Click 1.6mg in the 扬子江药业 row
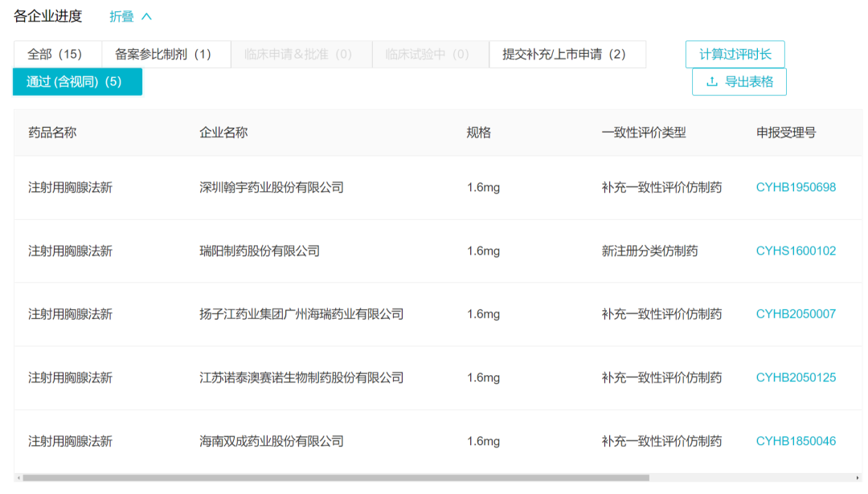The height and width of the screenshot is (494, 868). tap(483, 314)
